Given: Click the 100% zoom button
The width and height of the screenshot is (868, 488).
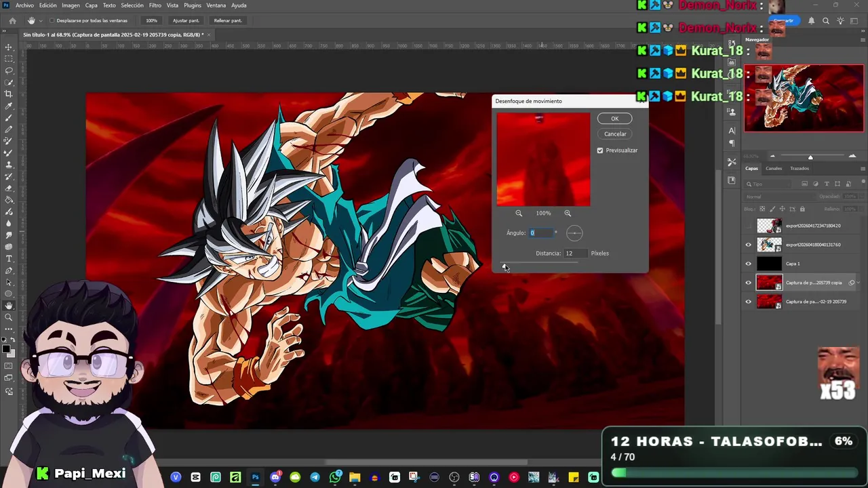Looking at the screenshot, I should [151, 20].
